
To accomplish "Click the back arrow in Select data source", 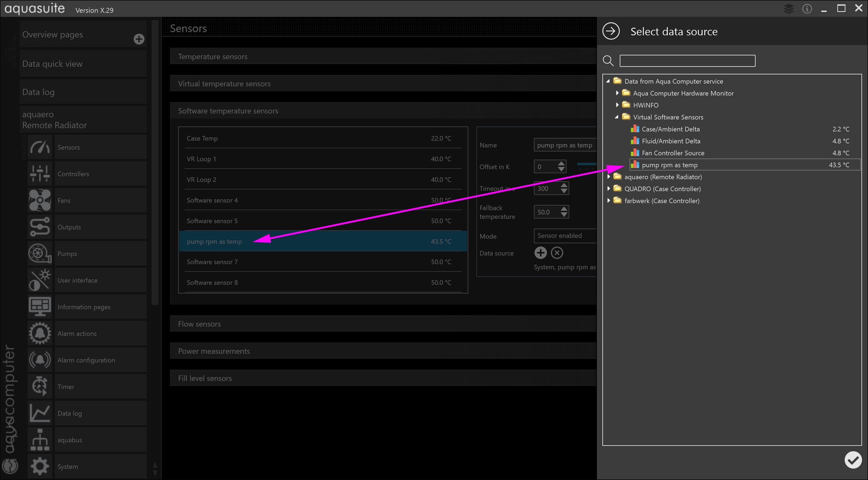I will point(611,31).
